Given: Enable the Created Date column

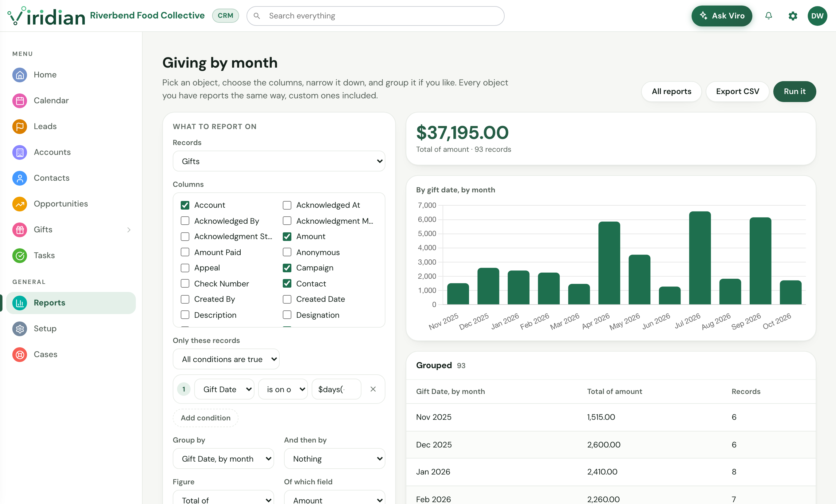Looking at the screenshot, I should (x=287, y=299).
